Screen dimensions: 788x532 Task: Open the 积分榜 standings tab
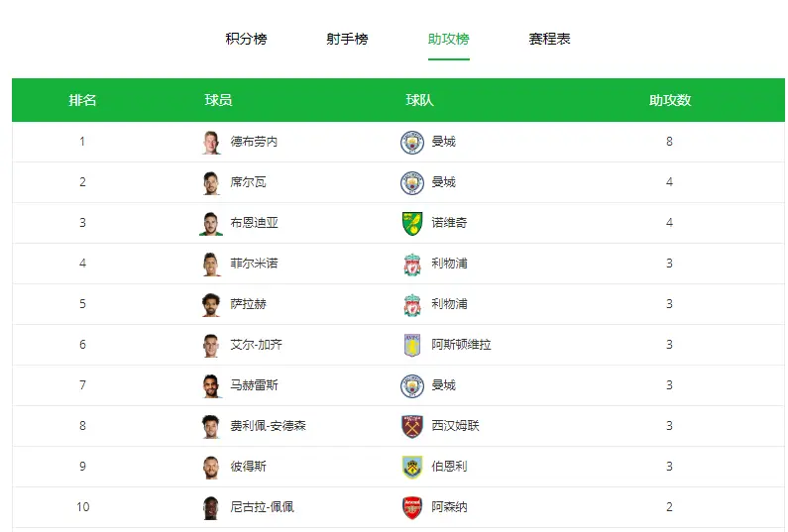click(x=246, y=39)
